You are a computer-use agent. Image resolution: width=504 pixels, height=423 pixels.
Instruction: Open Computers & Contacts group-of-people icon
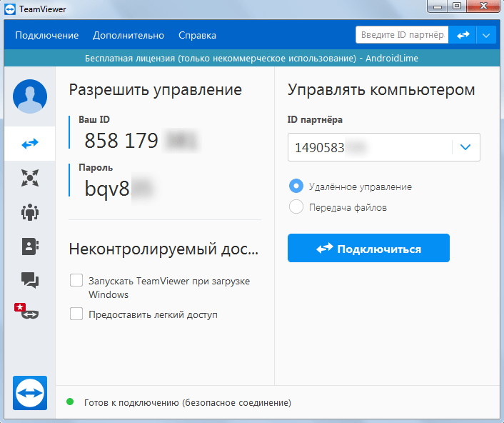[30, 212]
